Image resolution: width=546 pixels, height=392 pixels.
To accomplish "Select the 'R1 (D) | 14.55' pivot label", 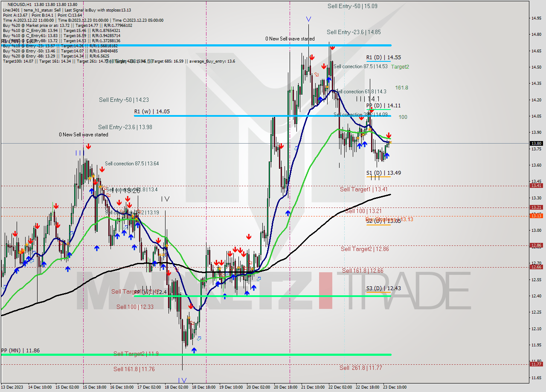I will point(383,57).
